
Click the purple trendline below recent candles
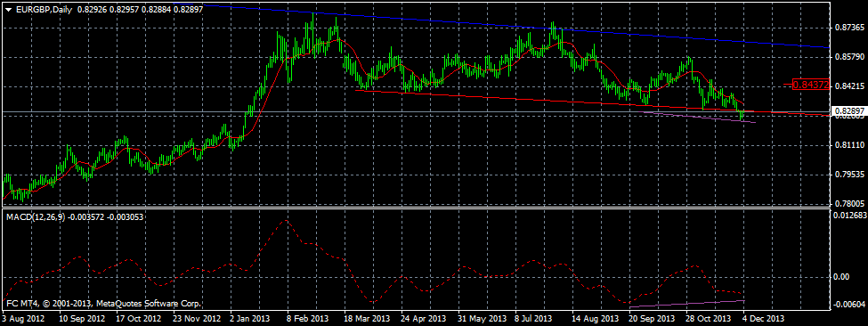tap(701, 118)
